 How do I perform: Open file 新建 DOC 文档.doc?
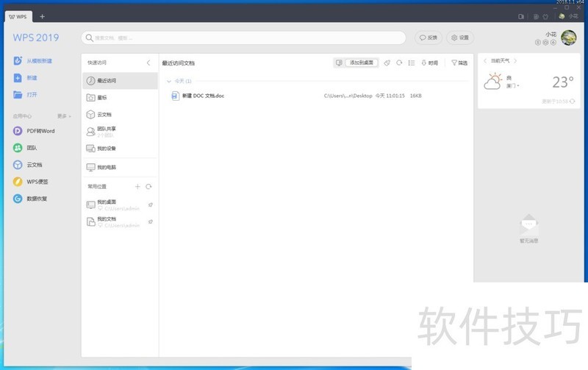(203, 96)
